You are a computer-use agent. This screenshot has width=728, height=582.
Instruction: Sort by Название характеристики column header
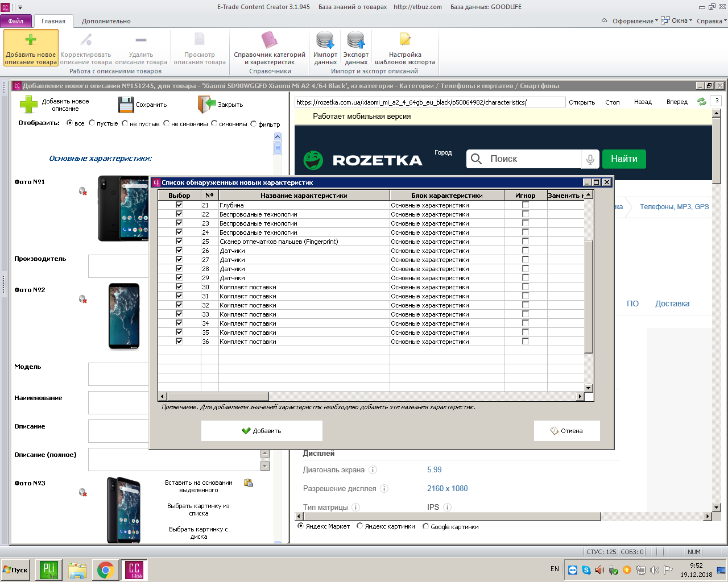click(304, 195)
